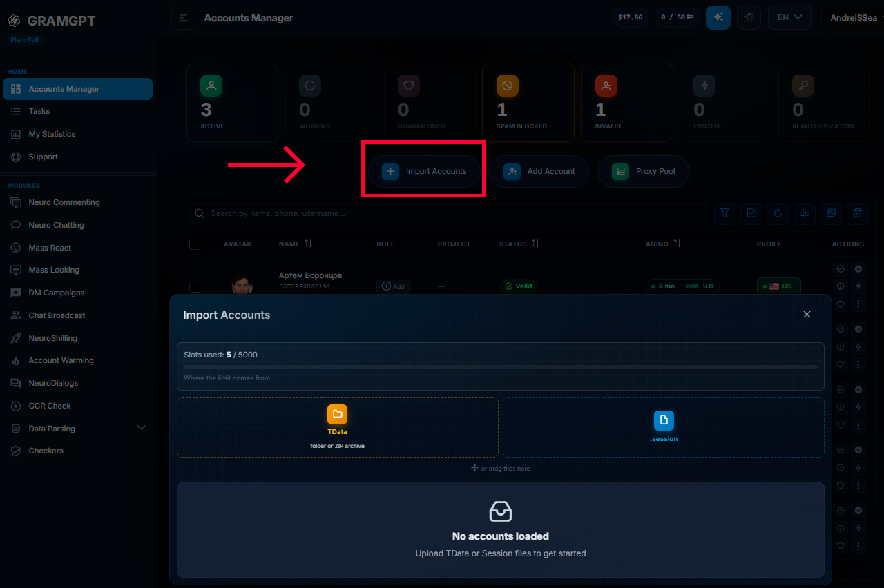
Task: Click the Spam Blocked stat card
Action: tap(528, 102)
